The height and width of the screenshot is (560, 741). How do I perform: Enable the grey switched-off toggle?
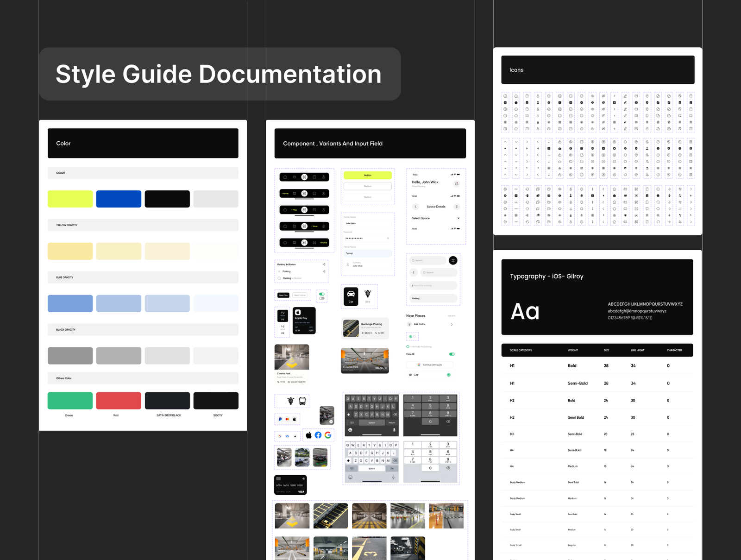point(322,298)
